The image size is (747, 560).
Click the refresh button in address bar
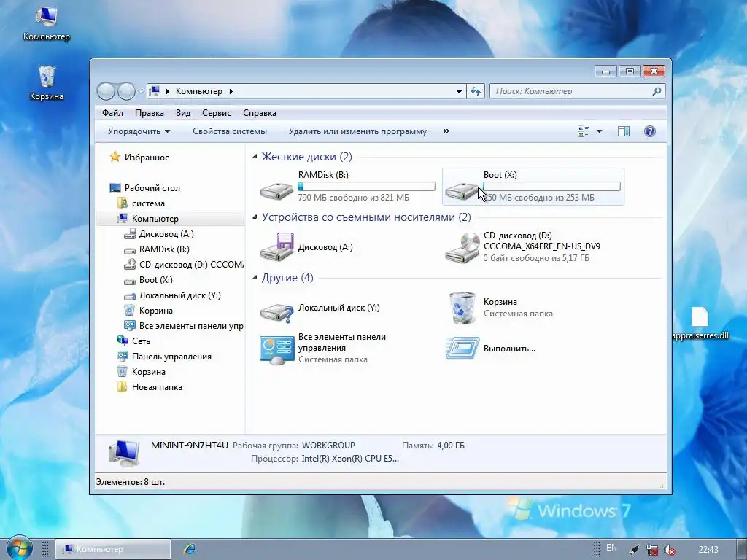tap(476, 91)
